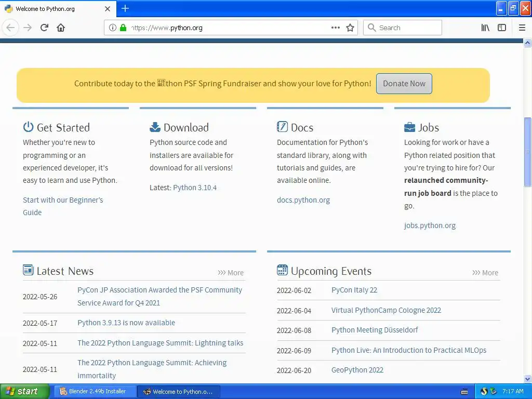Open More link in Upcoming Events

pos(485,273)
